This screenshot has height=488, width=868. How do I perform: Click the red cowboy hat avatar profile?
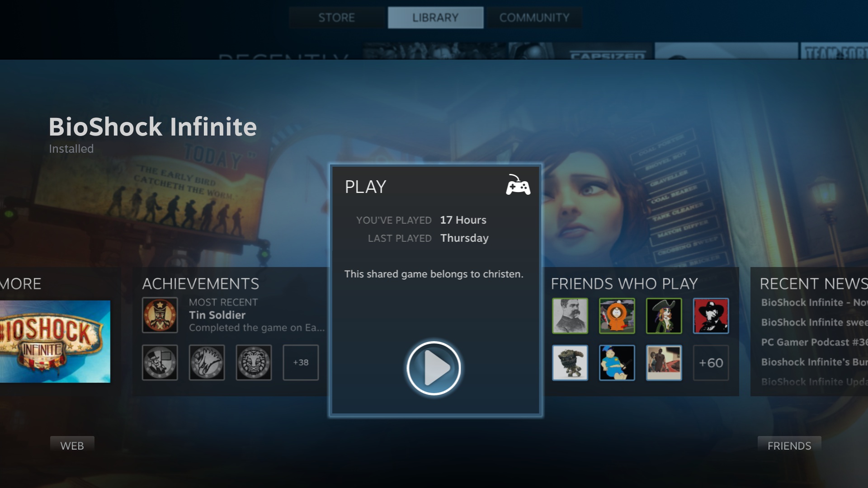click(711, 316)
